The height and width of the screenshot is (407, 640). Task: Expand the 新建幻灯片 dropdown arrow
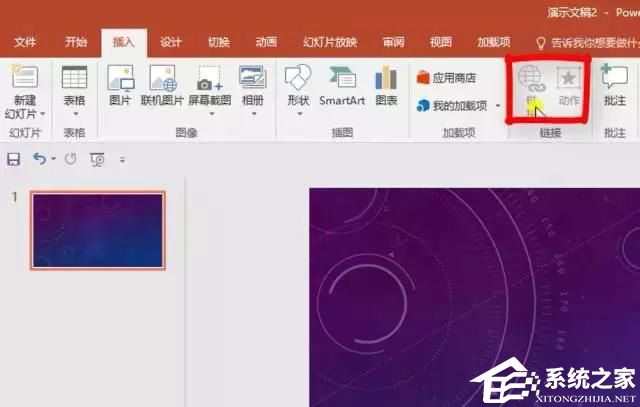[x=42, y=114]
